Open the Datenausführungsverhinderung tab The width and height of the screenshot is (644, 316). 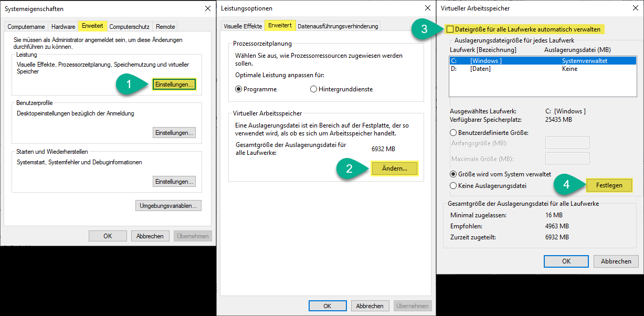337,26
